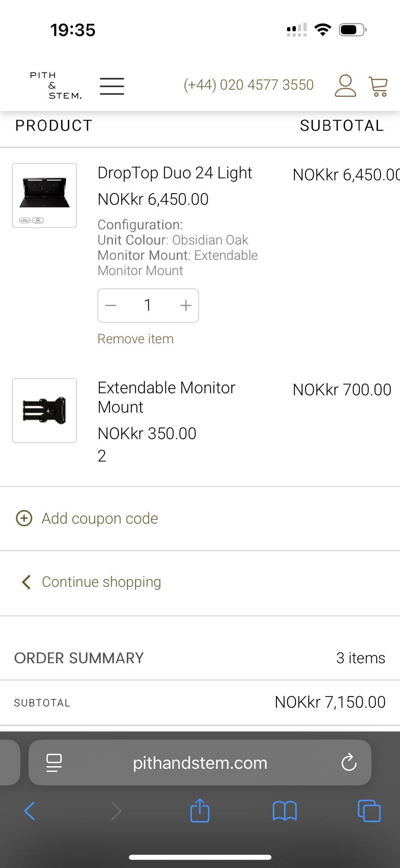
Task: Call the (+44) 020 4577 3550 number
Action: [248, 85]
